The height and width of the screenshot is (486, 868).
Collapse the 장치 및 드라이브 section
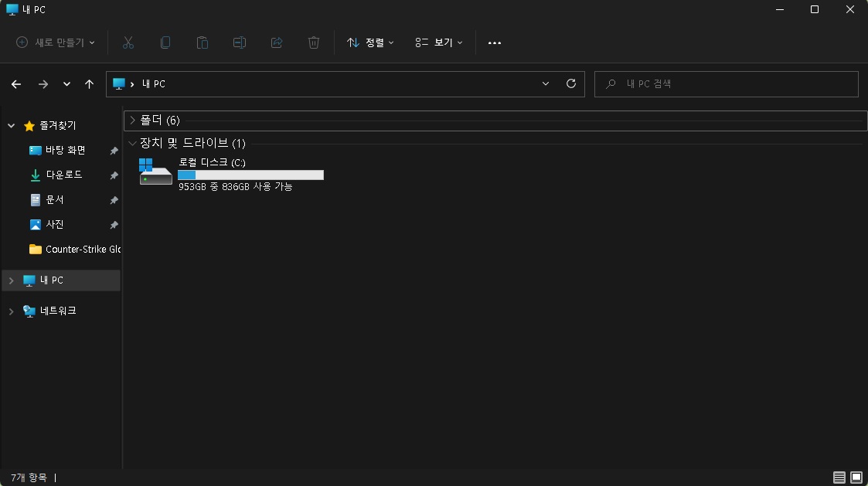coord(132,143)
